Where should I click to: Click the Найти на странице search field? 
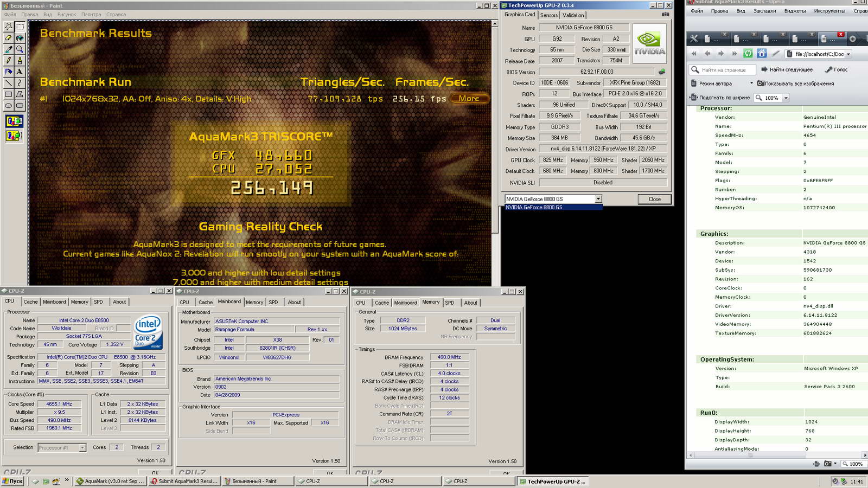[x=723, y=69]
